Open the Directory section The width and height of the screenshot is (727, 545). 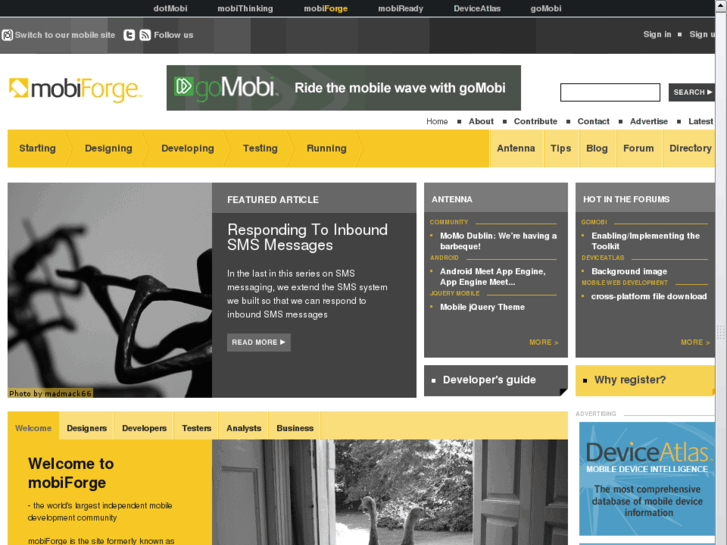pos(690,148)
